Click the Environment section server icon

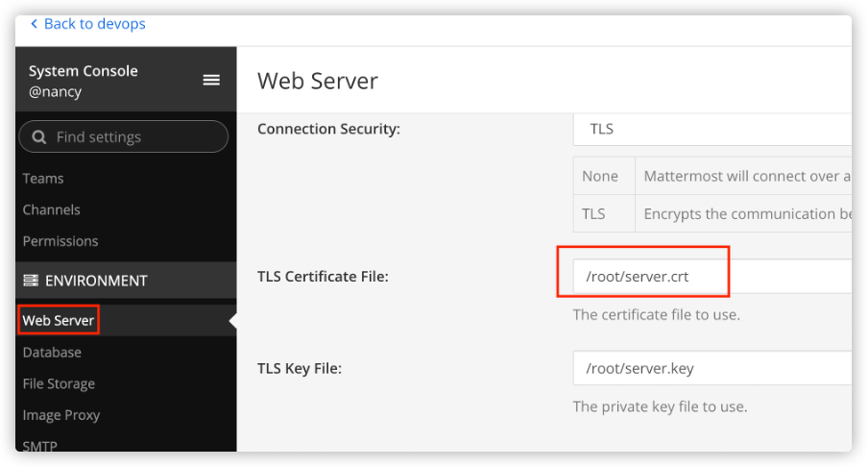(x=30, y=281)
